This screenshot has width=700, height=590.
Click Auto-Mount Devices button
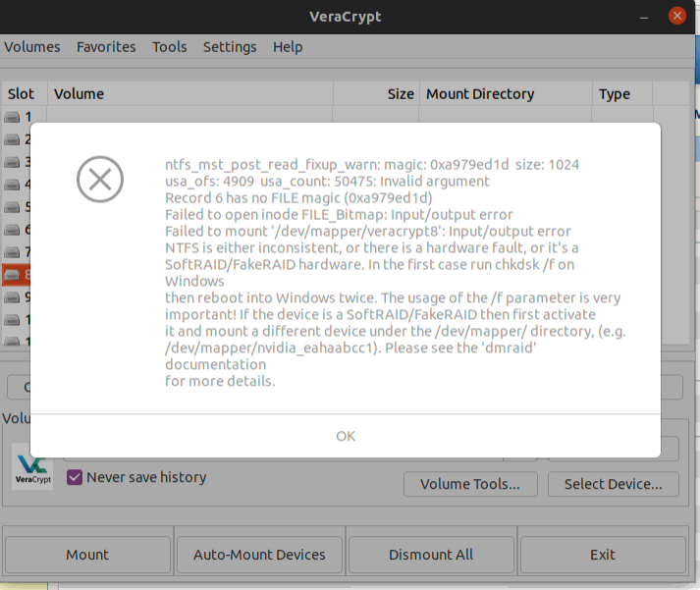259,555
